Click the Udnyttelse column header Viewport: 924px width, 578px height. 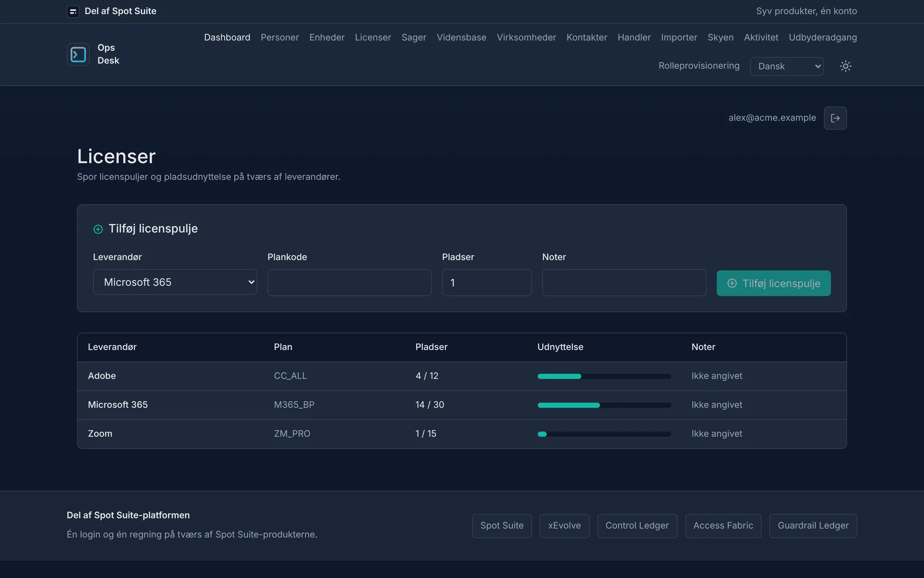560,347
